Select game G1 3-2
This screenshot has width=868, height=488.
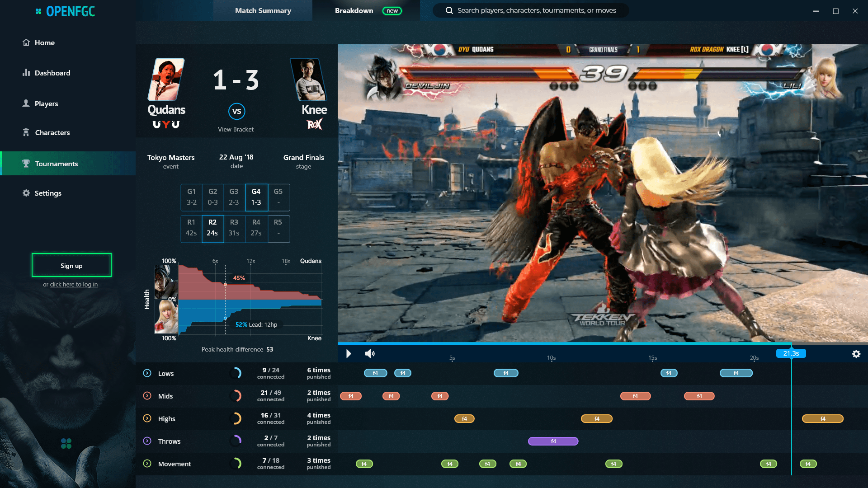[191, 197]
